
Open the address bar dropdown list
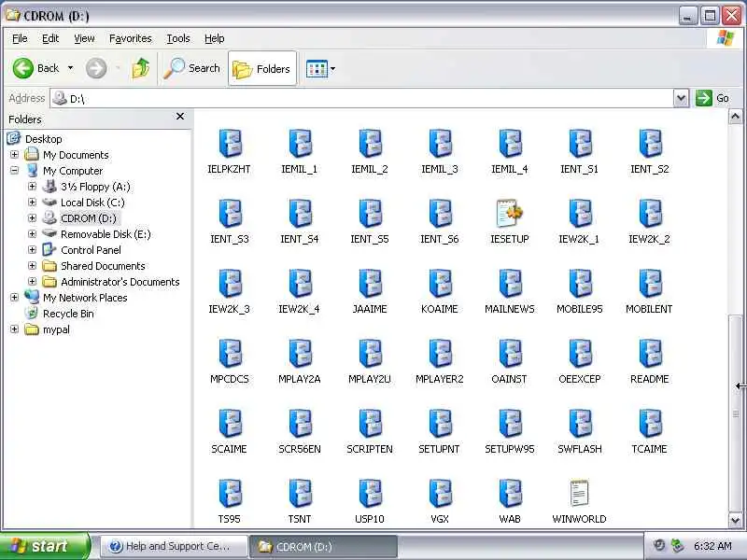682,99
